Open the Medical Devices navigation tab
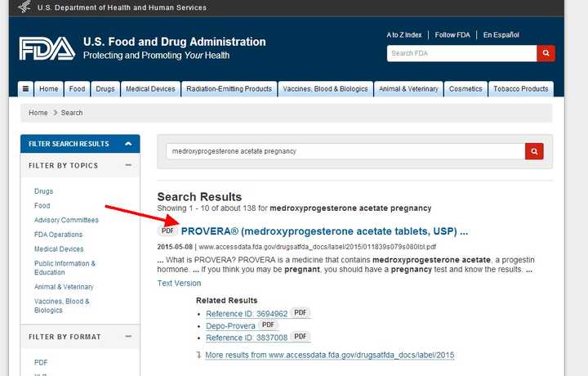The height and width of the screenshot is (376, 588). [x=150, y=89]
